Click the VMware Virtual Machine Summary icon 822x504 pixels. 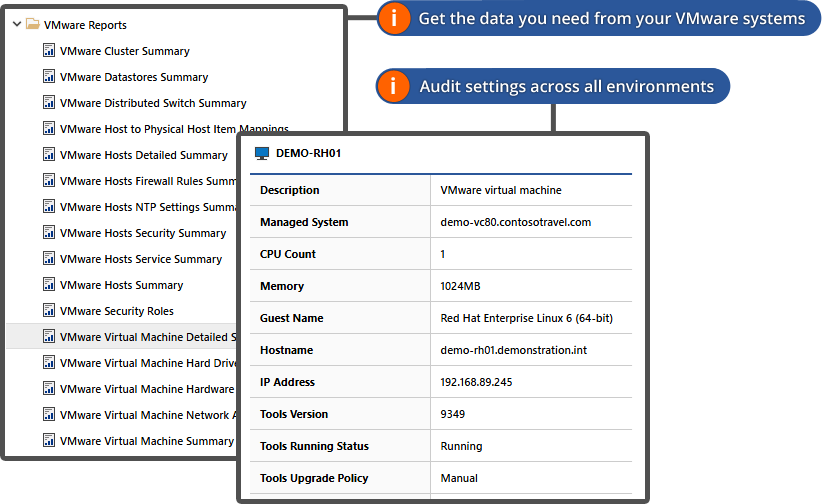tap(49, 441)
